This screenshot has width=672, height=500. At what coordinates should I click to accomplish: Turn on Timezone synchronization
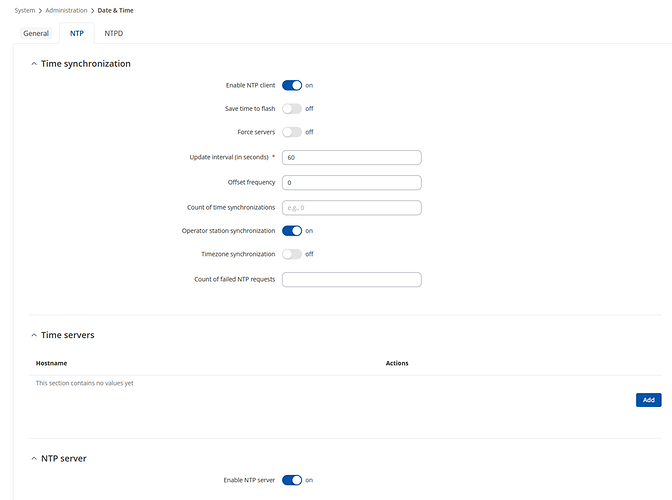coord(292,254)
